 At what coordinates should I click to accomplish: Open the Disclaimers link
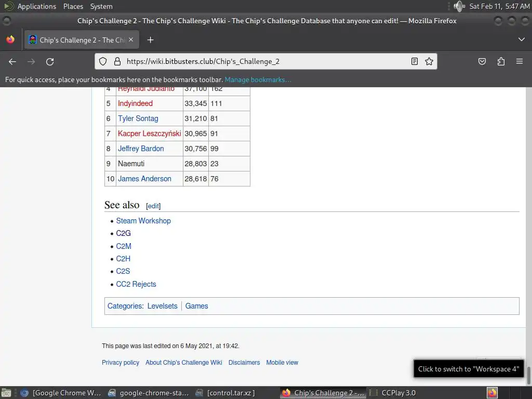(244, 363)
